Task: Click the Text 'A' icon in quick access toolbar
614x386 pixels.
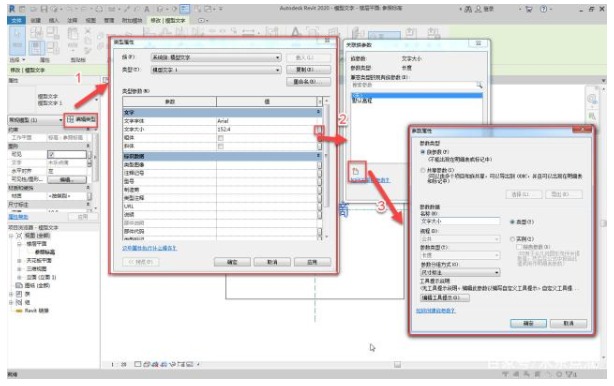Action: (147, 9)
